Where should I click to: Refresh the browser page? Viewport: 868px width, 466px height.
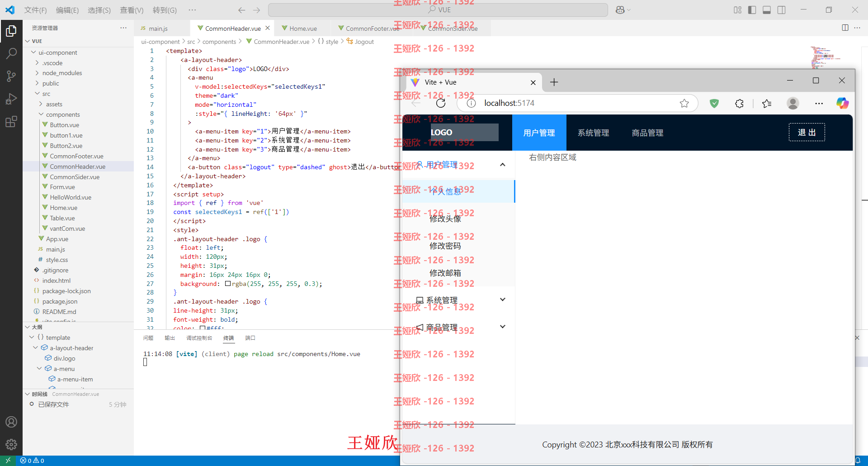(x=441, y=103)
